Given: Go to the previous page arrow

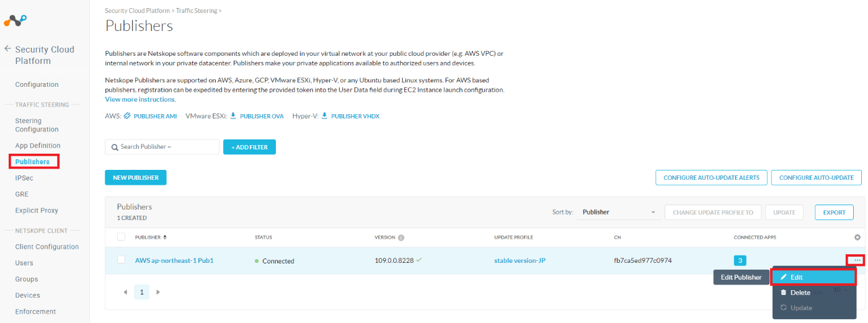Looking at the screenshot, I should click(x=125, y=291).
